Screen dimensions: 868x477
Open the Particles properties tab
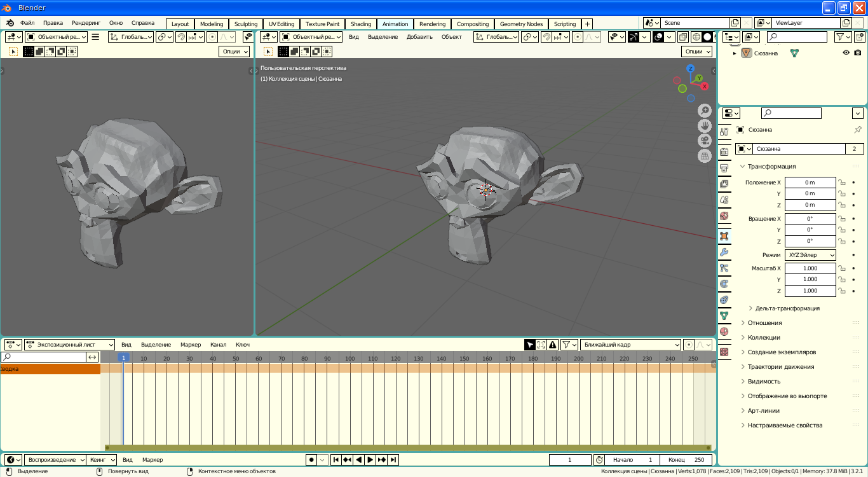point(724,268)
